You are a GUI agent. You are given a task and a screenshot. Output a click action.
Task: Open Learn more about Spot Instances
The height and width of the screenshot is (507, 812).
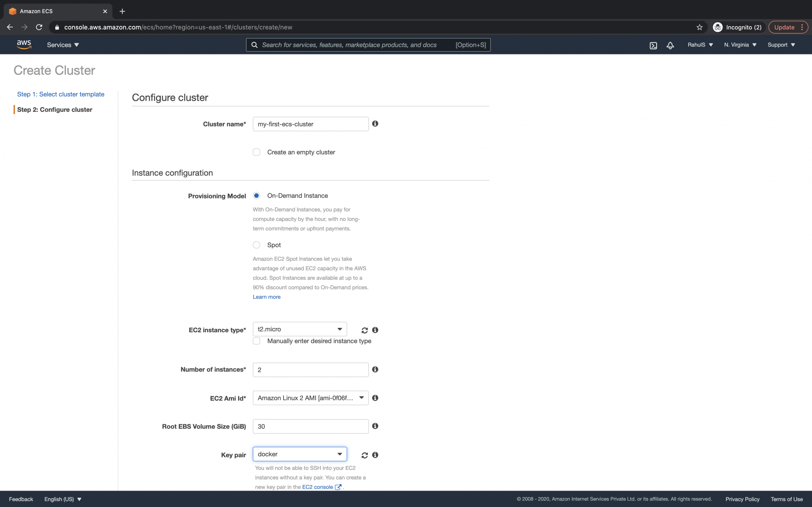tap(266, 297)
